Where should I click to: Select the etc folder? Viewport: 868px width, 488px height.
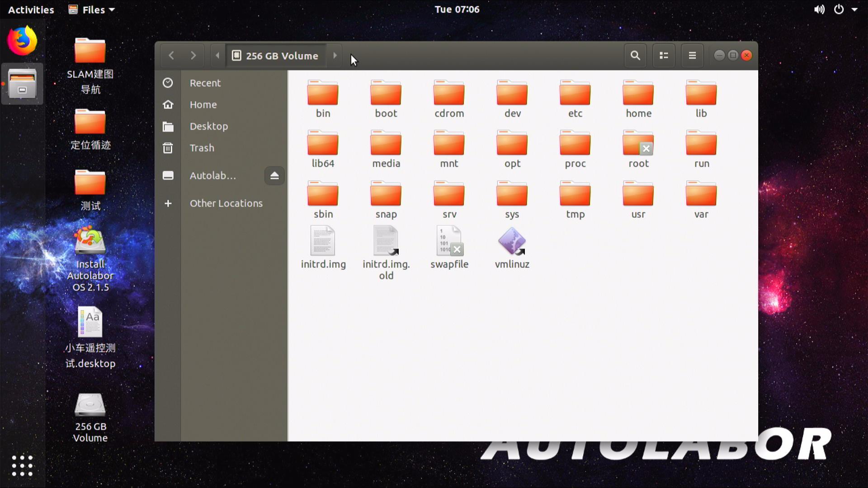(x=575, y=94)
